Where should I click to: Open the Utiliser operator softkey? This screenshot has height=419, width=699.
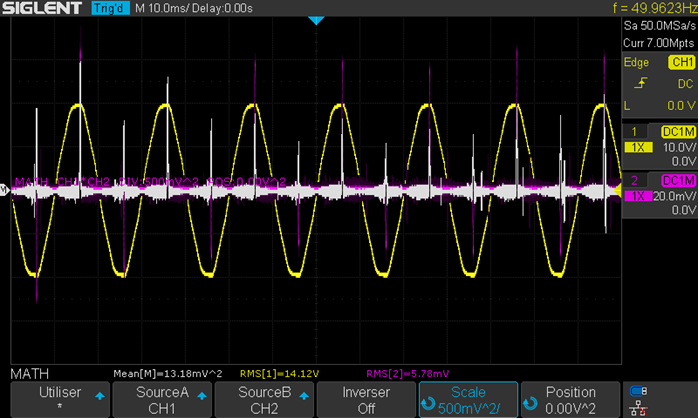tap(60, 399)
